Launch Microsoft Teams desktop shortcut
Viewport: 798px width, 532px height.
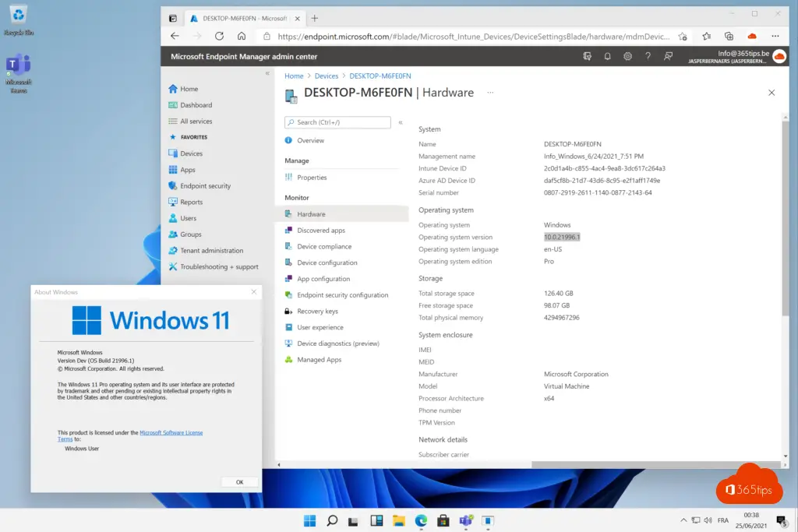click(19, 73)
